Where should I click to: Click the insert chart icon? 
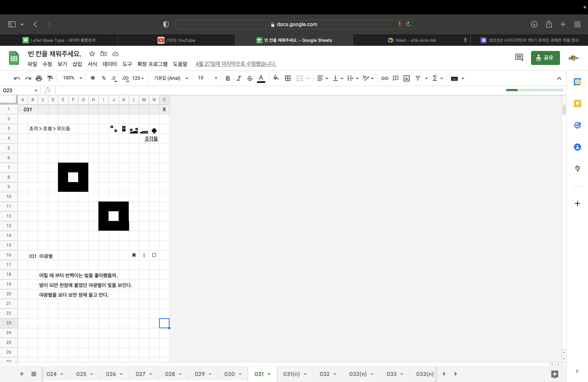click(406, 78)
